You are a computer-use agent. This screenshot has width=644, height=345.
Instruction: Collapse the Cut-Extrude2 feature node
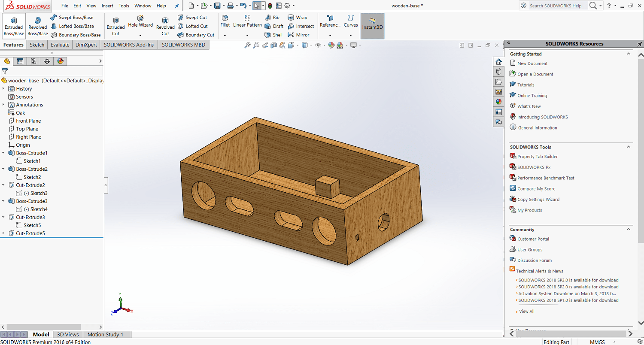pos(3,185)
